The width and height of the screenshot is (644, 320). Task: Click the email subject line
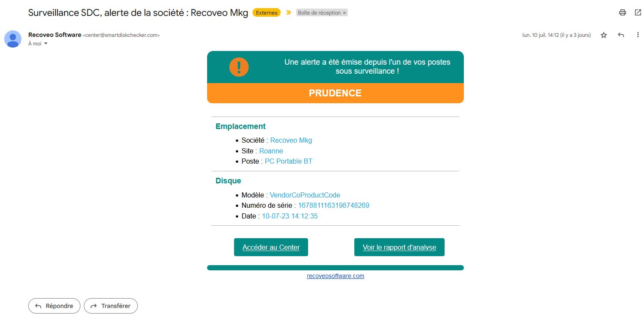(138, 12)
